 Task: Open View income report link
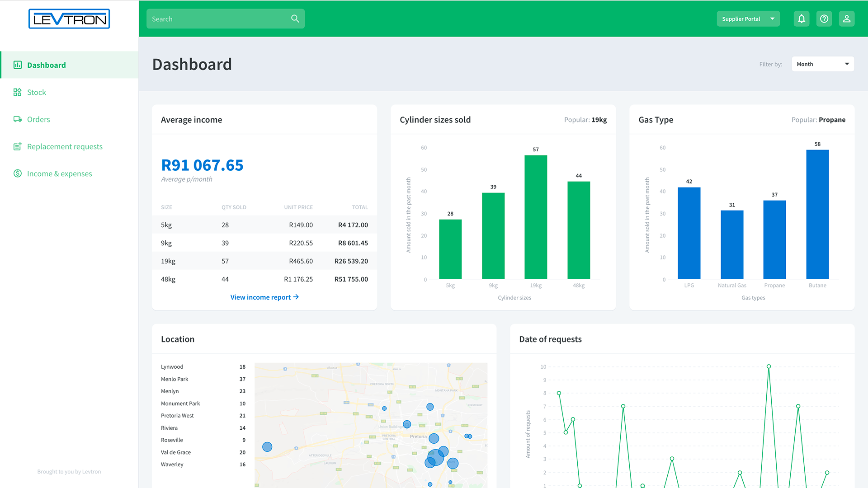click(x=264, y=297)
